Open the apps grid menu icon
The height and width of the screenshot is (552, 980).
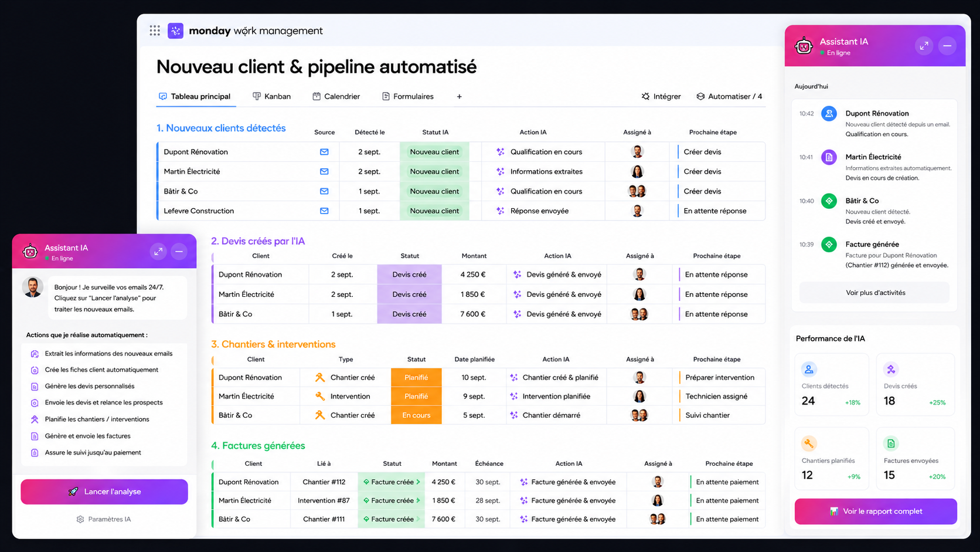tap(155, 31)
